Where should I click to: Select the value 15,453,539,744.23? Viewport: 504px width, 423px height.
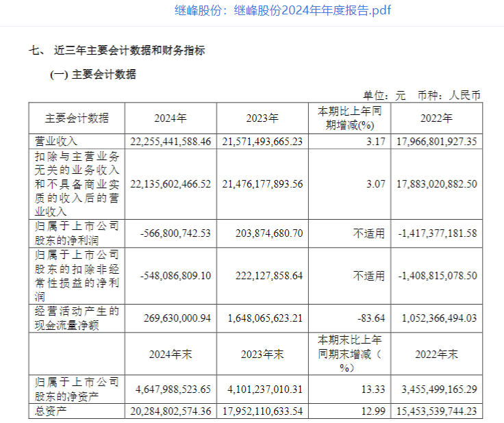click(x=436, y=411)
